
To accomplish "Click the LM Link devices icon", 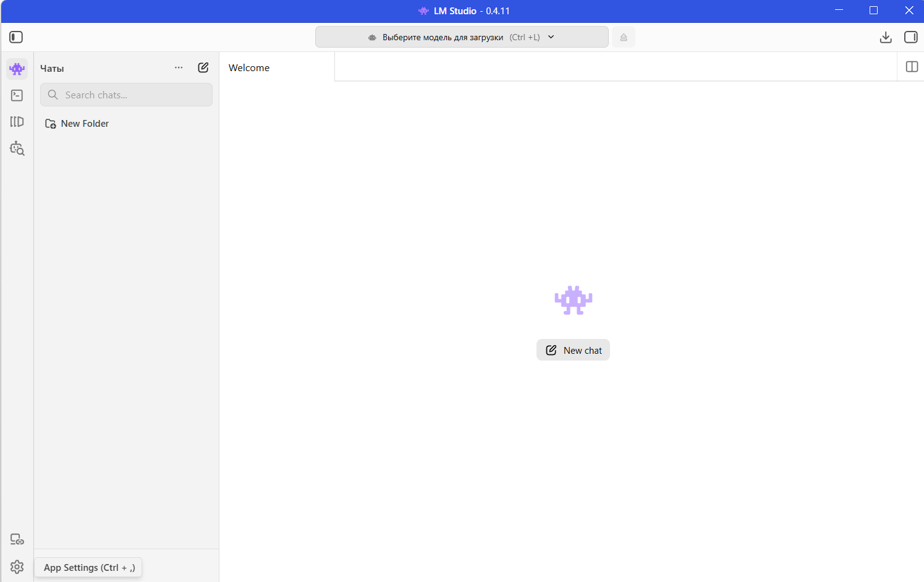I will pyautogui.click(x=17, y=539).
